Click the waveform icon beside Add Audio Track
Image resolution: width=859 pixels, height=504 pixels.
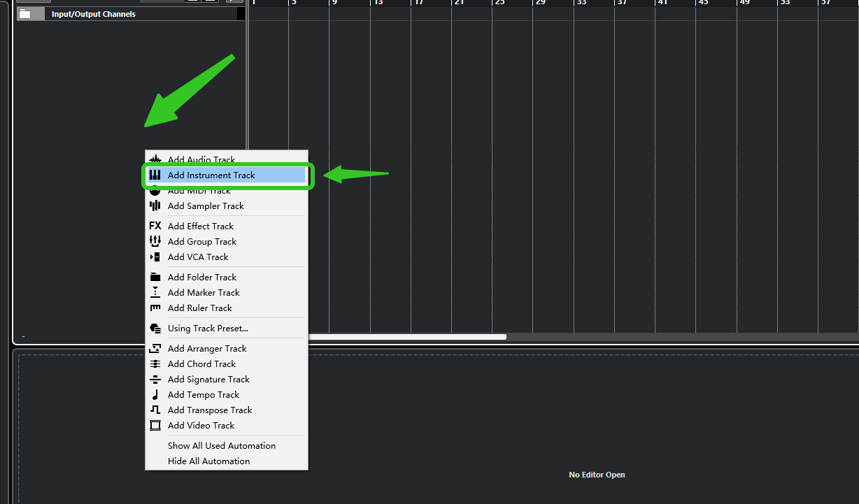coord(155,160)
